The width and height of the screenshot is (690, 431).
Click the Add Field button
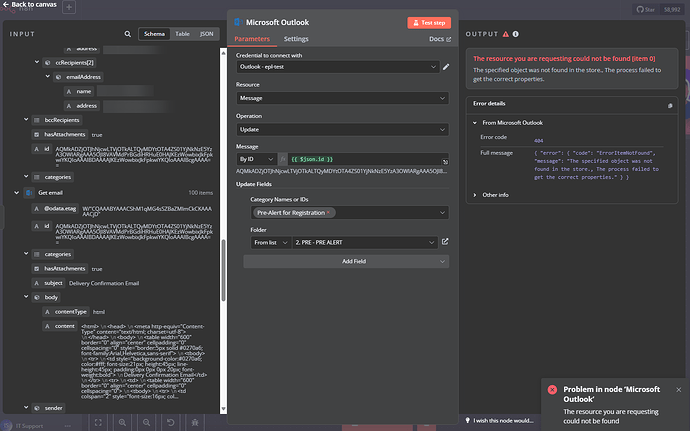tap(346, 261)
